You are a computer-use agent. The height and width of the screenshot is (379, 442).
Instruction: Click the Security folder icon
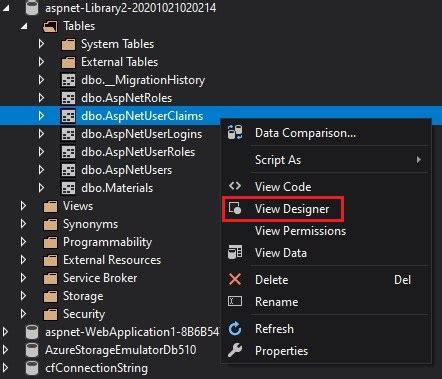(x=50, y=314)
